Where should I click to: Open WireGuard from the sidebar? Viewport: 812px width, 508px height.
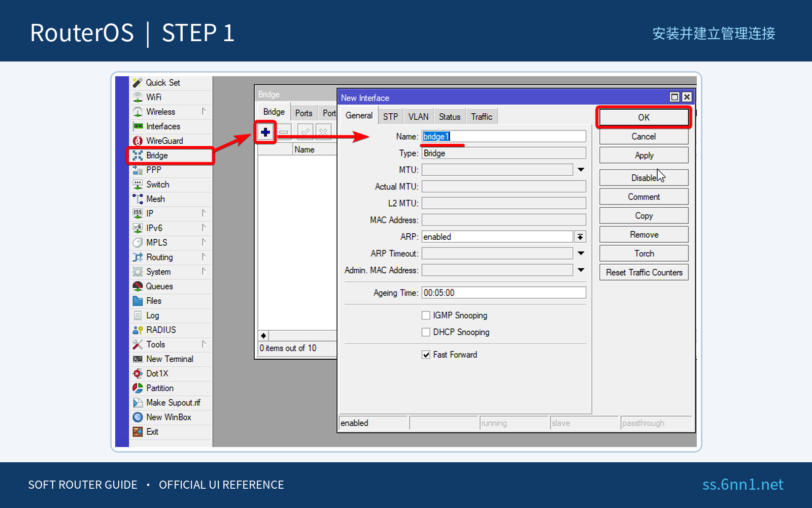tap(171, 141)
